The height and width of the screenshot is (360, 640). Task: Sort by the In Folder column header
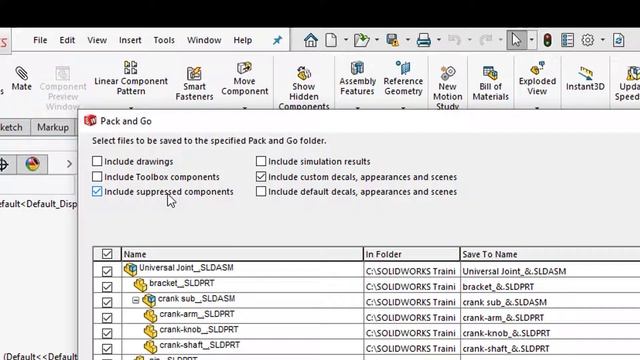(x=411, y=254)
